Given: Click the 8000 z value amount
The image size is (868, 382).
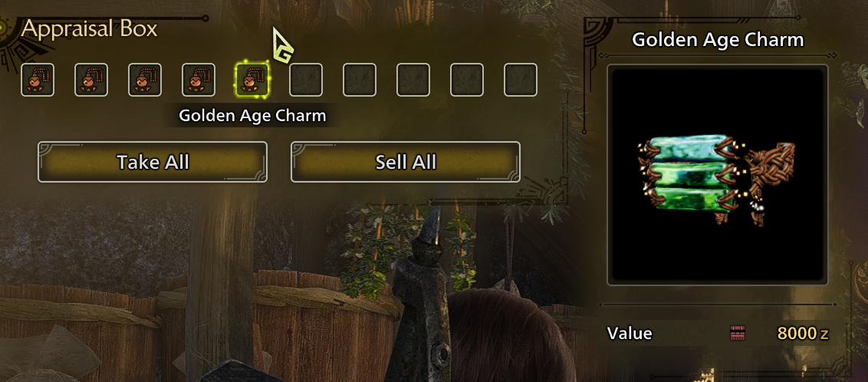Looking at the screenshot, I should coord(803,333).
